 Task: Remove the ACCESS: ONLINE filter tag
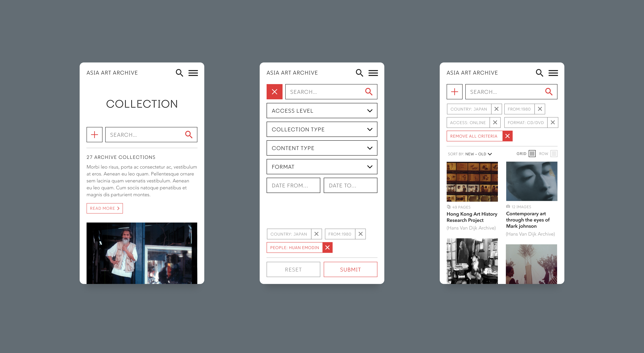tap(496, 123)
